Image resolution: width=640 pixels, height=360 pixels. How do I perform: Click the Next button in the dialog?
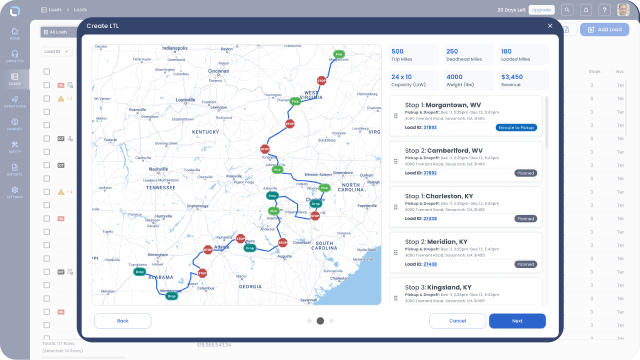pos(517,321)
